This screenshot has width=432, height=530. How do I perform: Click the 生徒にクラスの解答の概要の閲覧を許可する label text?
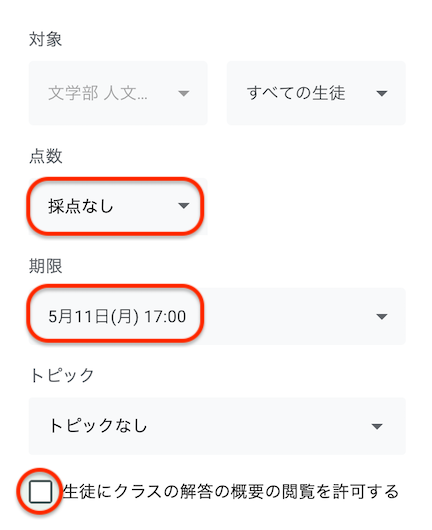[231, 491]
